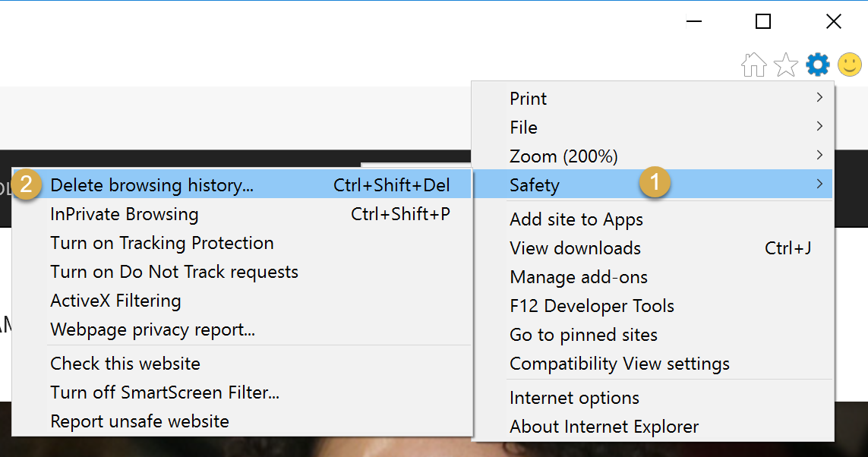Select the Safety menu item

point(652,184)
